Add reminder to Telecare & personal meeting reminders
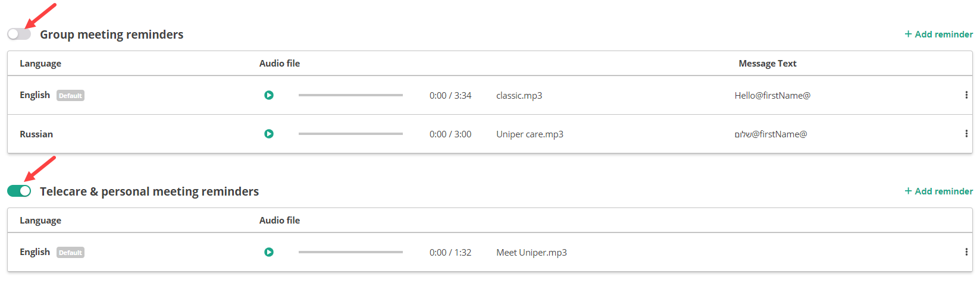Screen dimensions: 980x283 (x=938, y=191)
